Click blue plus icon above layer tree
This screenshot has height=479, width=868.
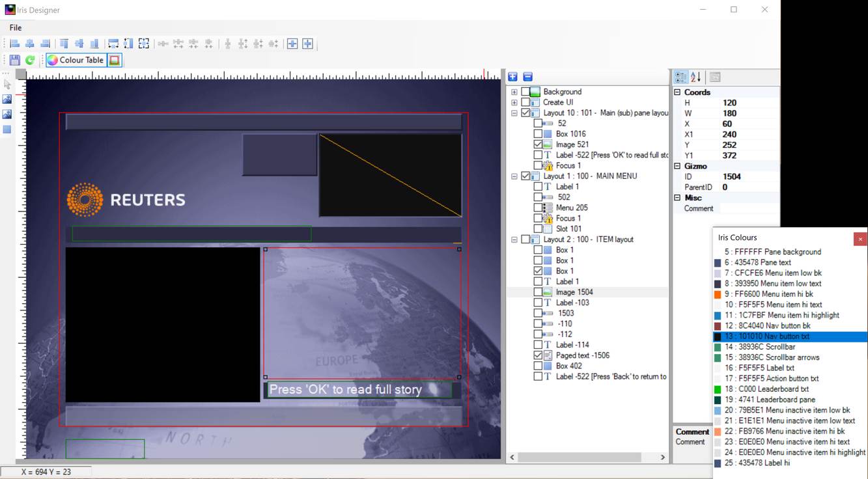tap(512, 77)
